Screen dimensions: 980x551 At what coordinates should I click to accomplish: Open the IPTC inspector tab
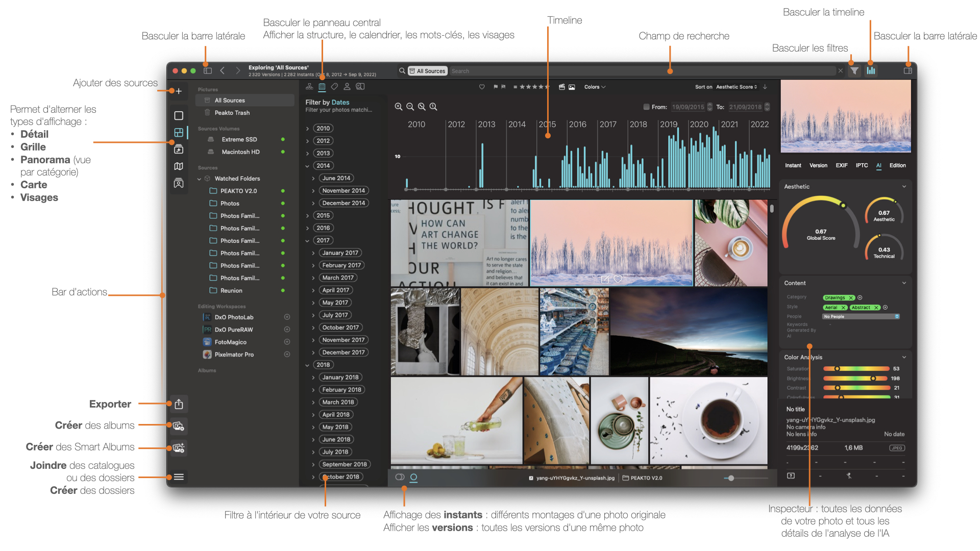click(x=862, y=165)
